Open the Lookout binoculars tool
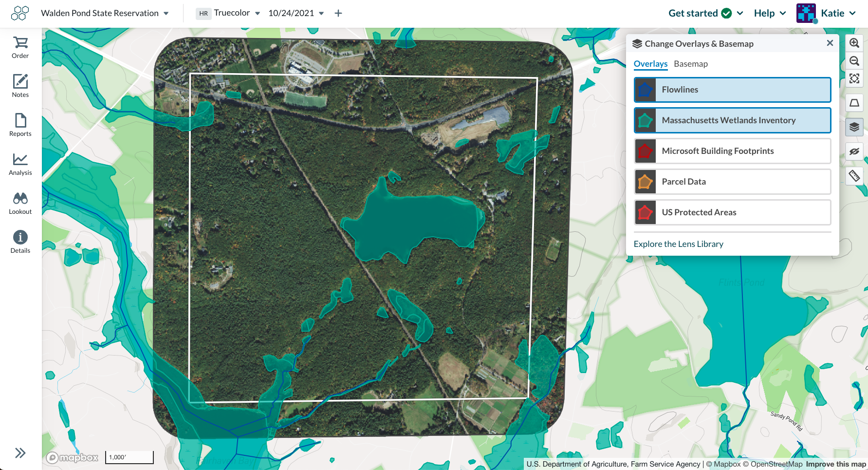The width and height of the screenshot is (868, 470). coord(20,203)
